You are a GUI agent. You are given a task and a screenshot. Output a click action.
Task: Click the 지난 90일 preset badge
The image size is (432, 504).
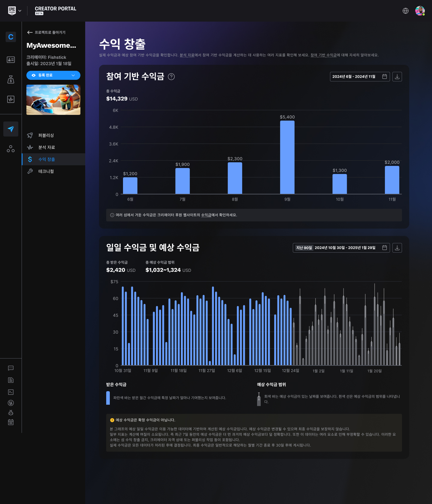[x=304, y=248]
